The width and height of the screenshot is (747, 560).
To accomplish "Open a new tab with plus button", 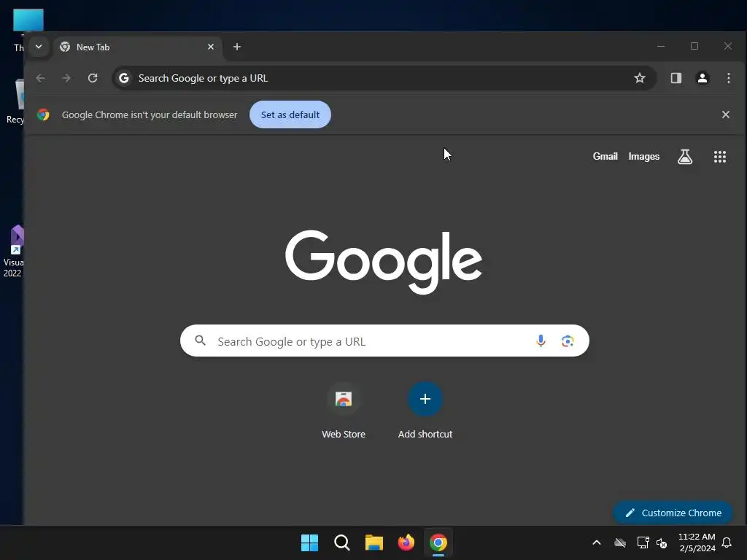I will (237, 47).
